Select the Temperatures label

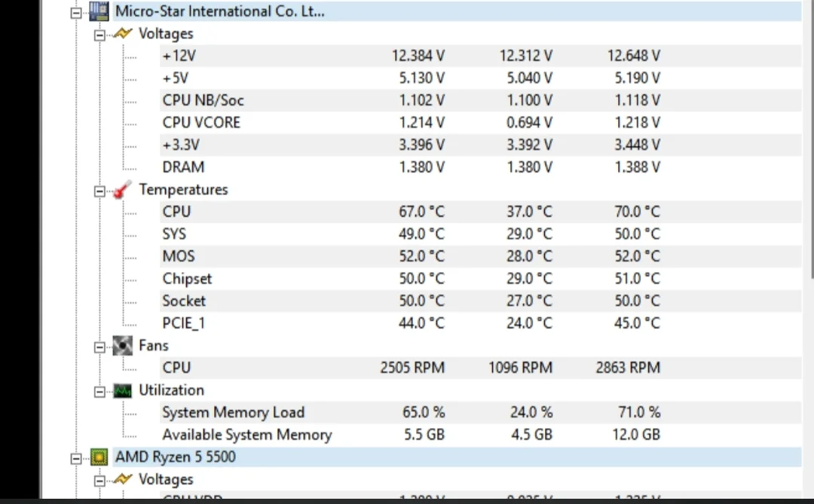[183, 190]
